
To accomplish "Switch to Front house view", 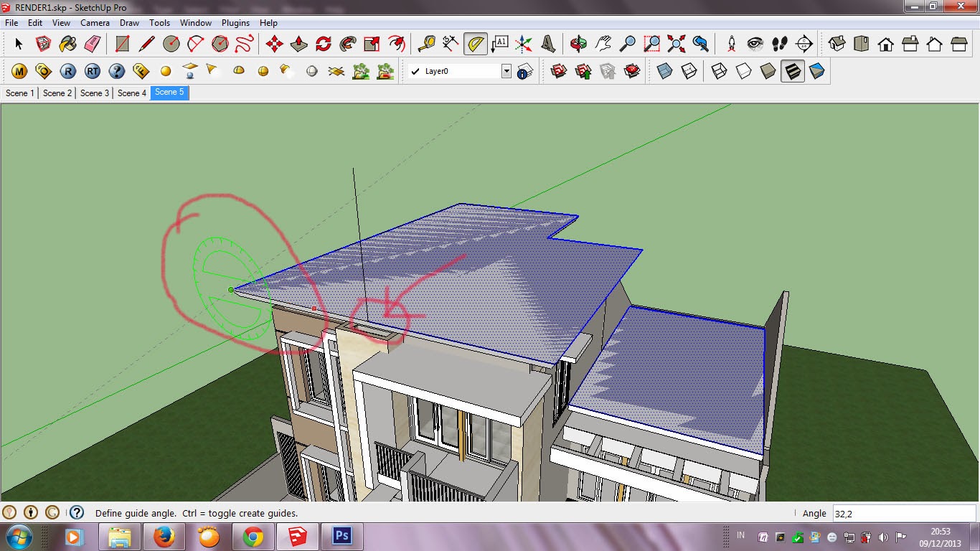I will click(885, 44).
